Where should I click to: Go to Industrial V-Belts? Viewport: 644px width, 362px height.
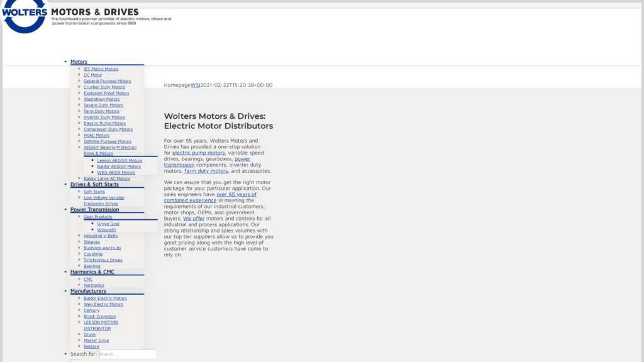101,236
